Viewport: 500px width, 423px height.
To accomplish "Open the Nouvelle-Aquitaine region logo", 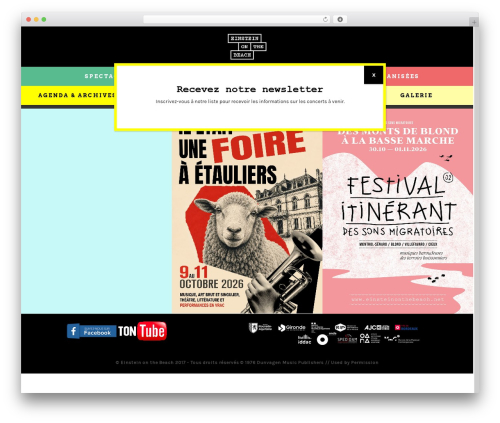I will tap(260, 328).
